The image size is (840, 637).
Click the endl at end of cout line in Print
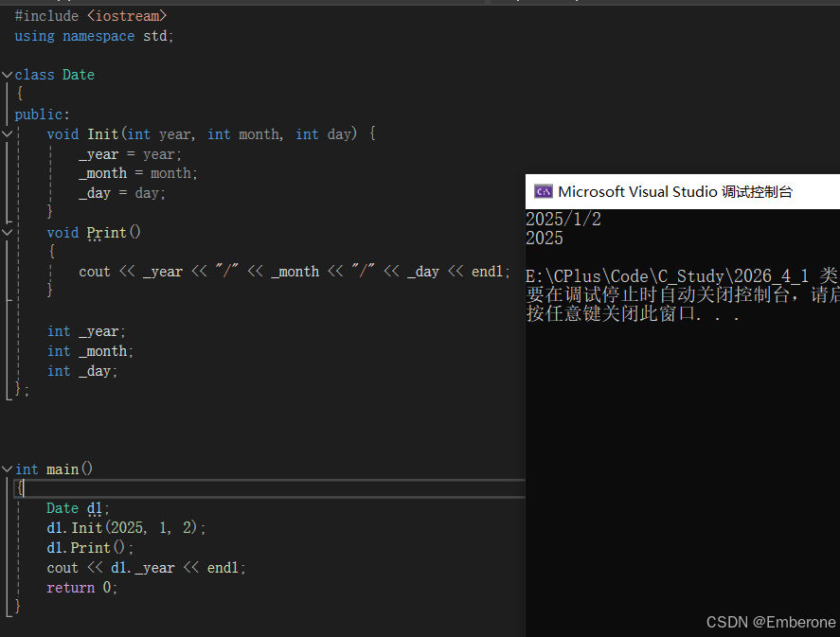tap(487, 272)
